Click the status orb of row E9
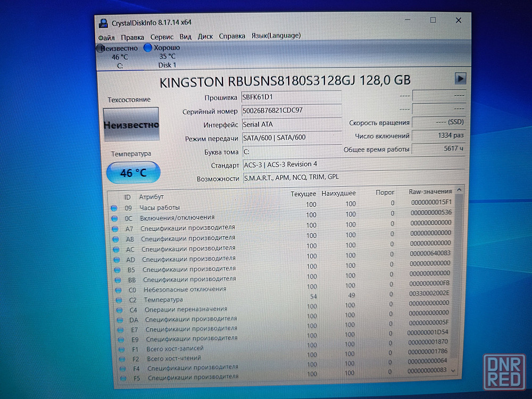 pos(121,339)
